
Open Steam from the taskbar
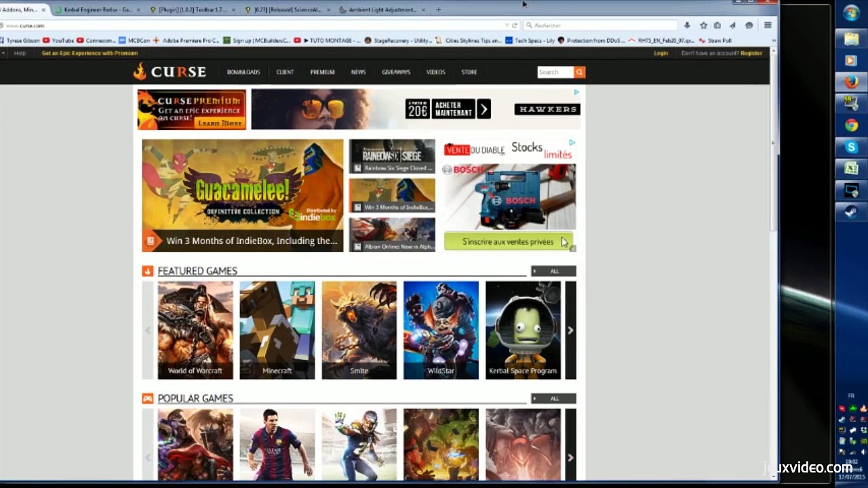(x=851, y=212)
